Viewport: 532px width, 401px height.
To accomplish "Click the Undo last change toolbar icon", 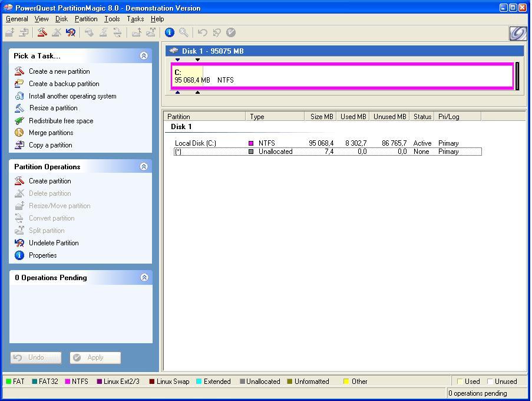I will (203, 32).
